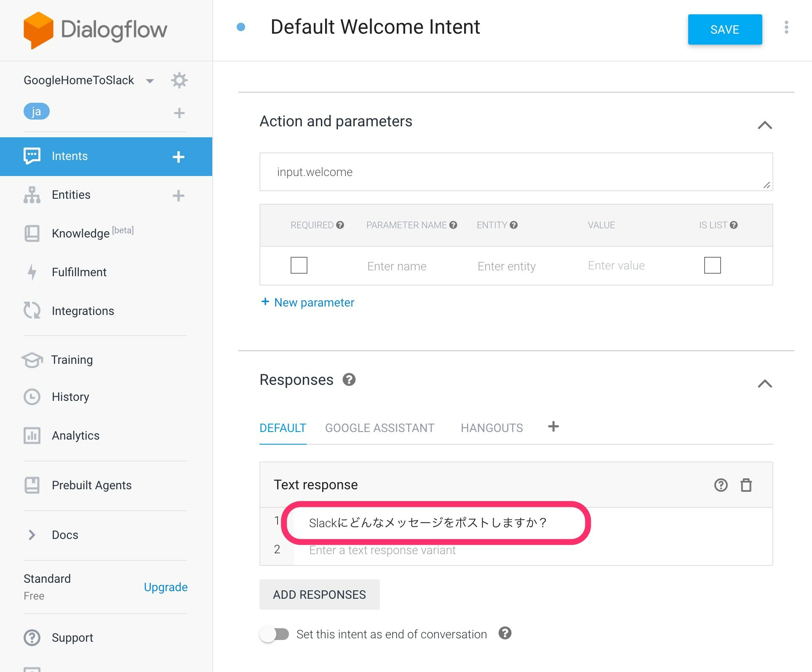The width and height of the screenshot is (812, 672).
Task: Click the first text response Slack message
Action: pyautogui.click(x=428, y=523)
